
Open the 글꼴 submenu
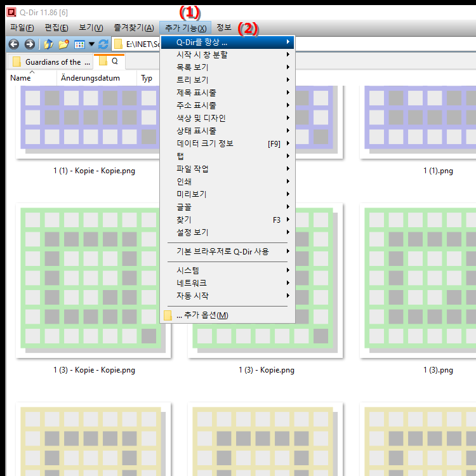coord(227,207)
